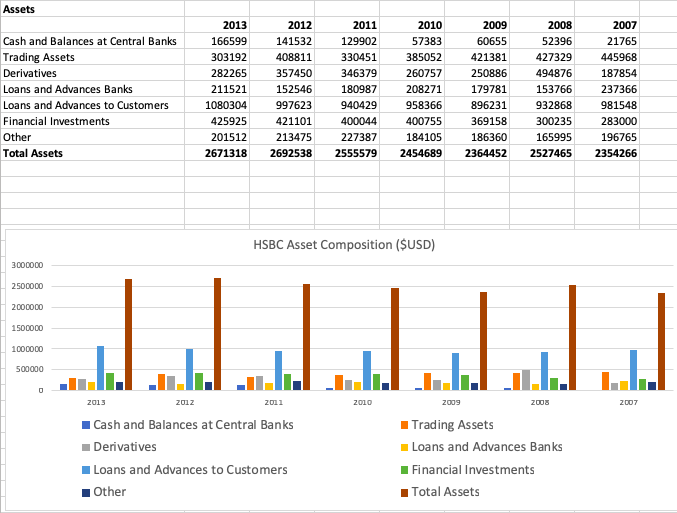Select cell with value 408811
The width and height of the screenshot is (677, 513).
[x=282, y=57]
